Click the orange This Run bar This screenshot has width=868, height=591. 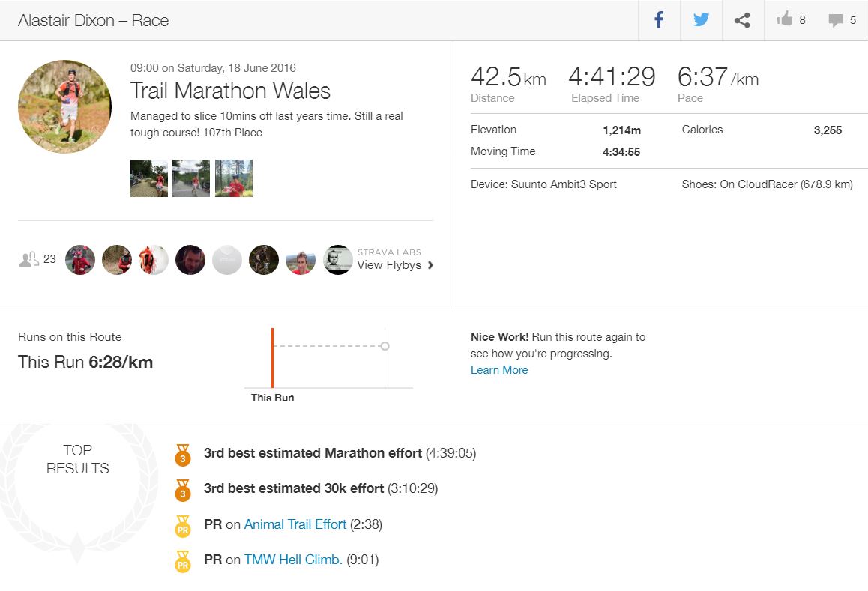(273, 357)
